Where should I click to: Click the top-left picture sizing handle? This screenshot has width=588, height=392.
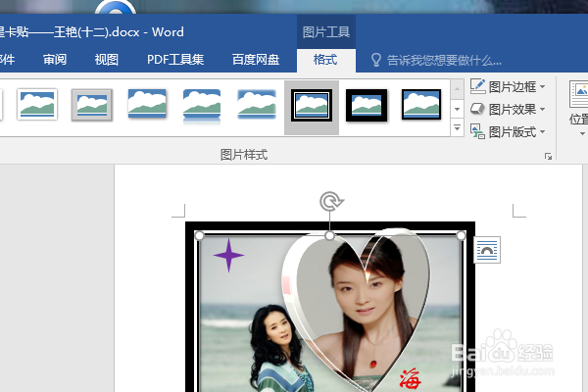point(199,235)
